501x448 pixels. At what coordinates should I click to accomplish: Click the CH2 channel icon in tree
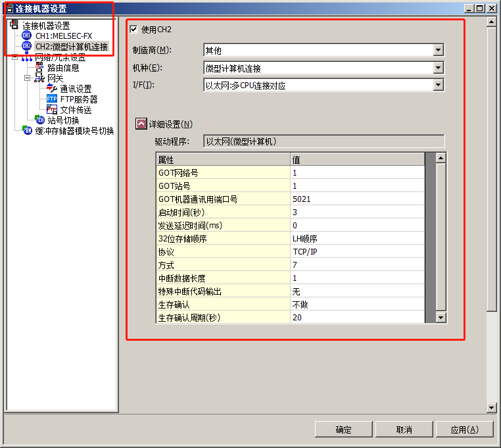27,46
